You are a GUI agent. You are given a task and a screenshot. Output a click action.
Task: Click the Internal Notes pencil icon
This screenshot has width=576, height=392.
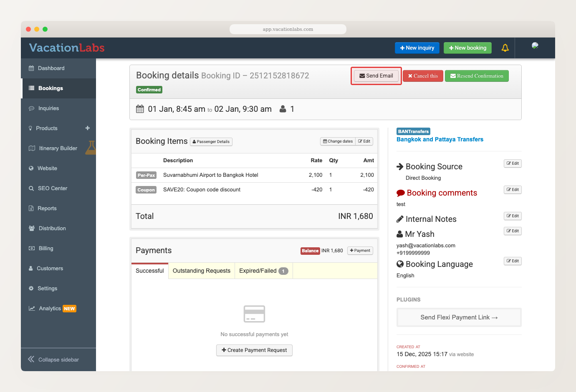400,219
